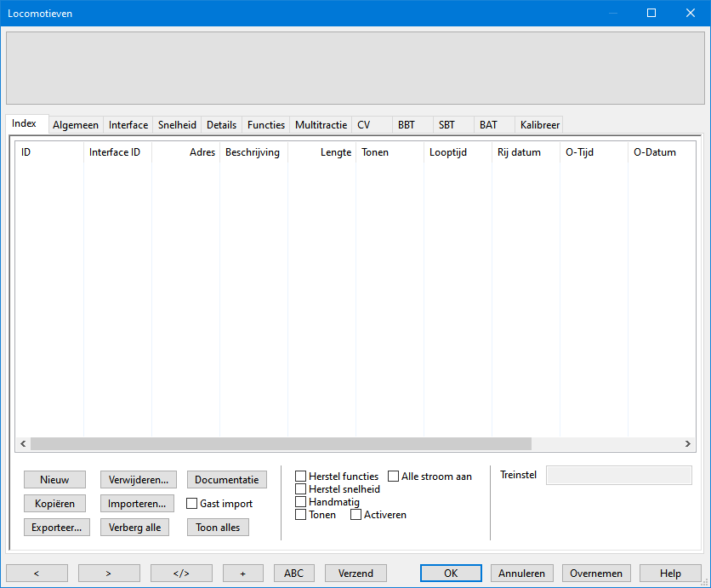The image size is (711, 588).
Task: Click the Nieuw button
Action: [x=55, y=480]
